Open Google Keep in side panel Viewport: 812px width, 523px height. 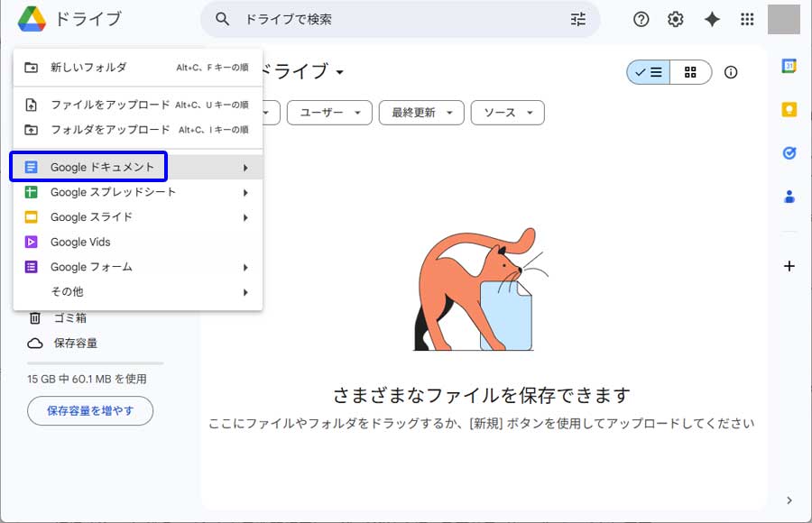(789, 109)
